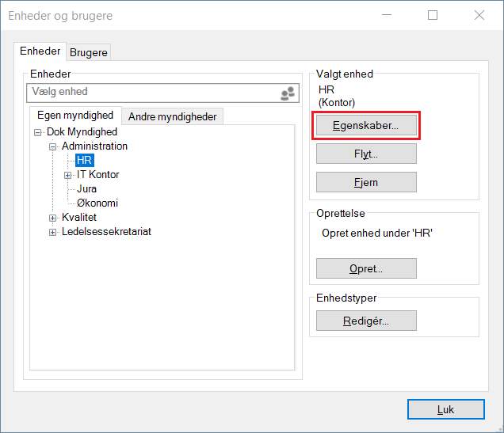Image resolution: width=504 pixels, height=433 pixels.
Task: Open Egenskaber for the selected unit
Action: click(366, 125)
